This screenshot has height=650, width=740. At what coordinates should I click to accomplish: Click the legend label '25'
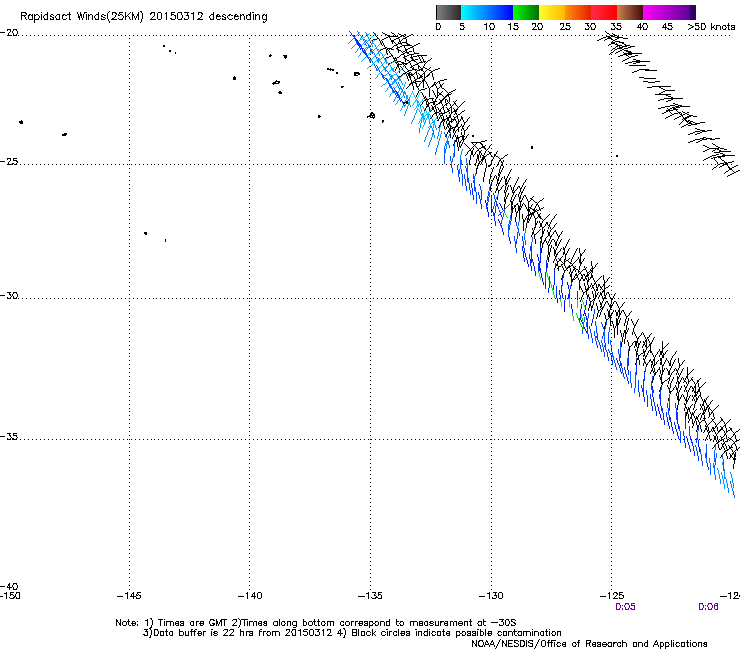point(565,27)
